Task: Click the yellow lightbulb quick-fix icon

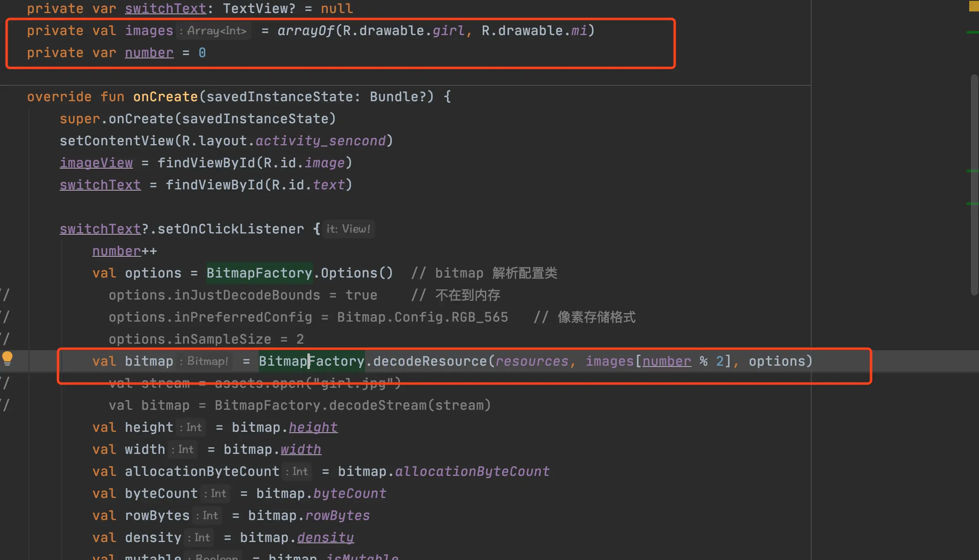Action: point(7,358)
